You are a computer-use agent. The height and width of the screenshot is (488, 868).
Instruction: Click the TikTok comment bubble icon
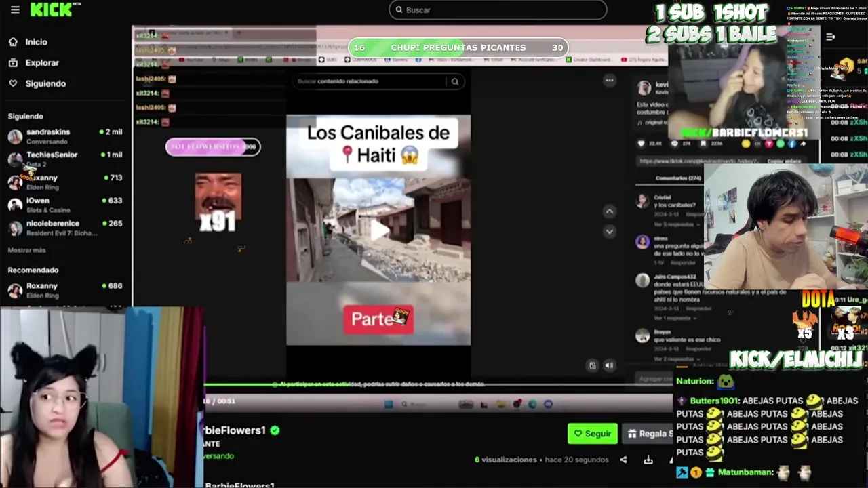[675, 144]
